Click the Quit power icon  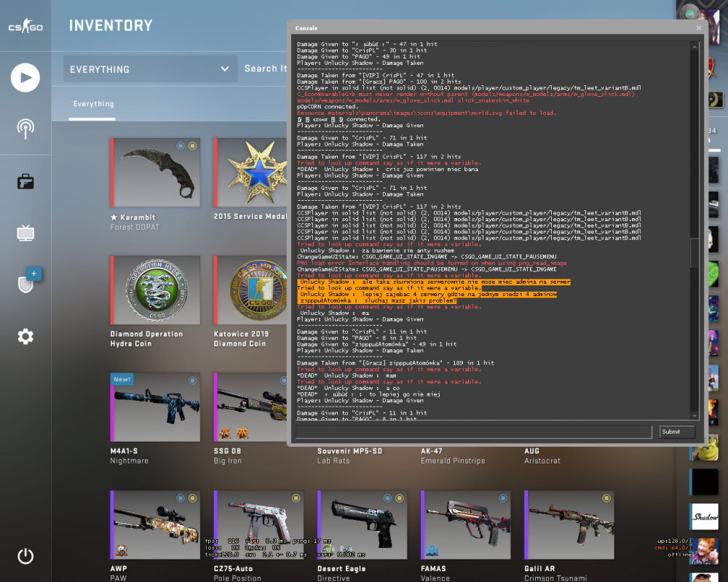click(x=25, y=556)
